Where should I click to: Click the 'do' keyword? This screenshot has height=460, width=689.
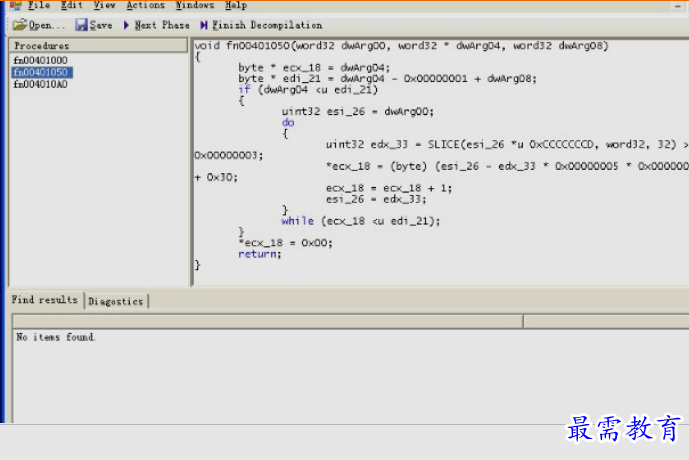pos(288,123)
